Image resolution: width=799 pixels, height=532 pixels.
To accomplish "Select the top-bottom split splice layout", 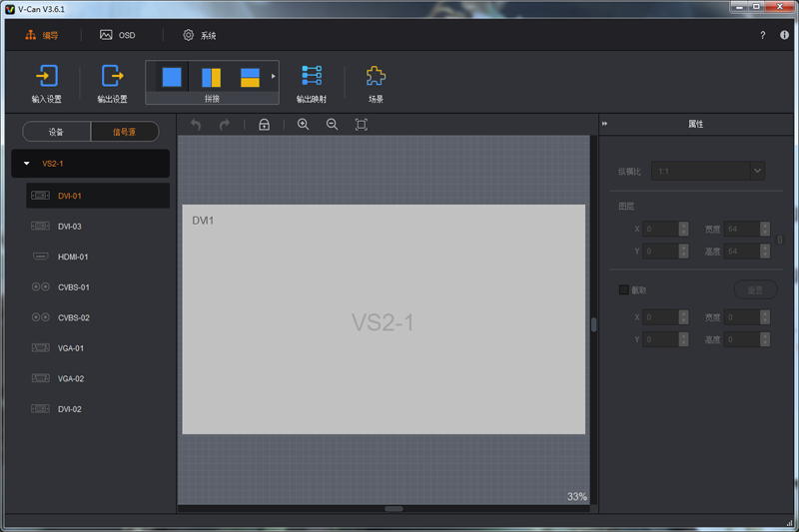I will point(250,77).
